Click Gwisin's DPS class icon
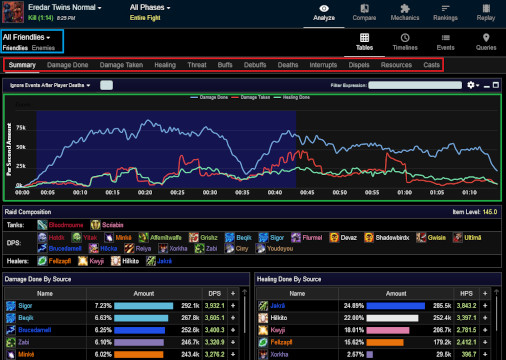The width and height of the screenshot is (506, 360). click(x=421, y=237)
